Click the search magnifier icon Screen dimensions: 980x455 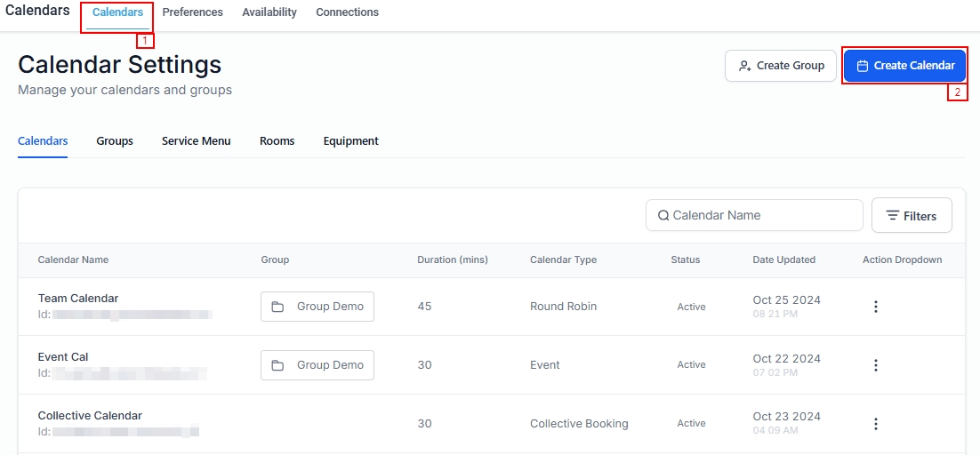point(663,215)
